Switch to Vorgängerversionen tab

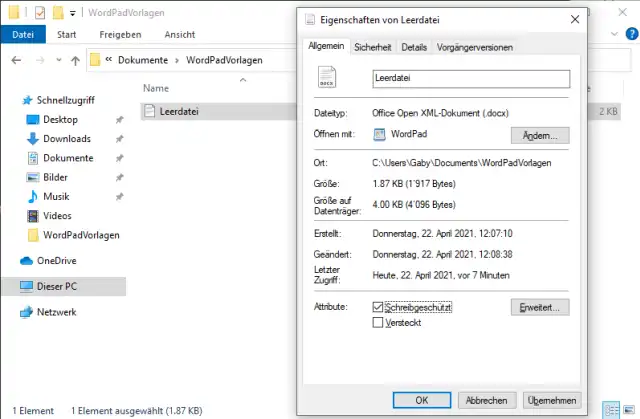point(475,47)
